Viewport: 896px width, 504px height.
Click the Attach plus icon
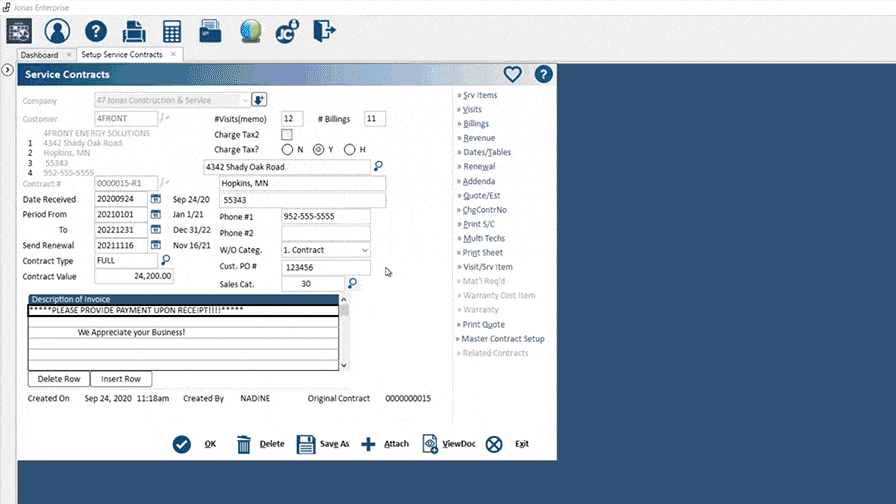(x=369, y=444)
